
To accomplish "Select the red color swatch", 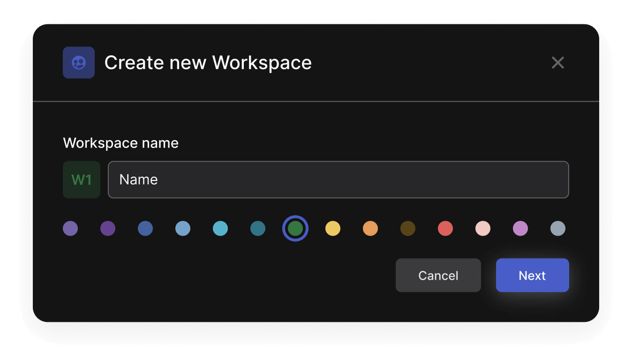I will (445, 229).
